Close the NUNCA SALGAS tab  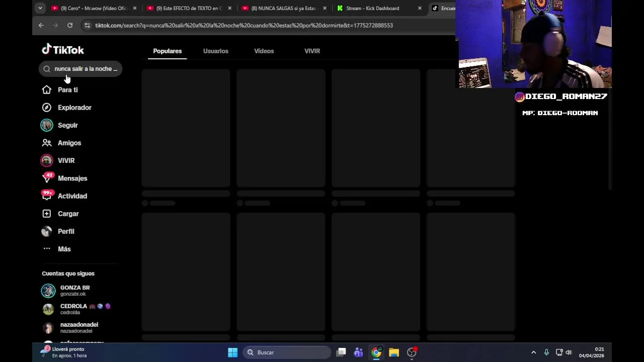325,8
